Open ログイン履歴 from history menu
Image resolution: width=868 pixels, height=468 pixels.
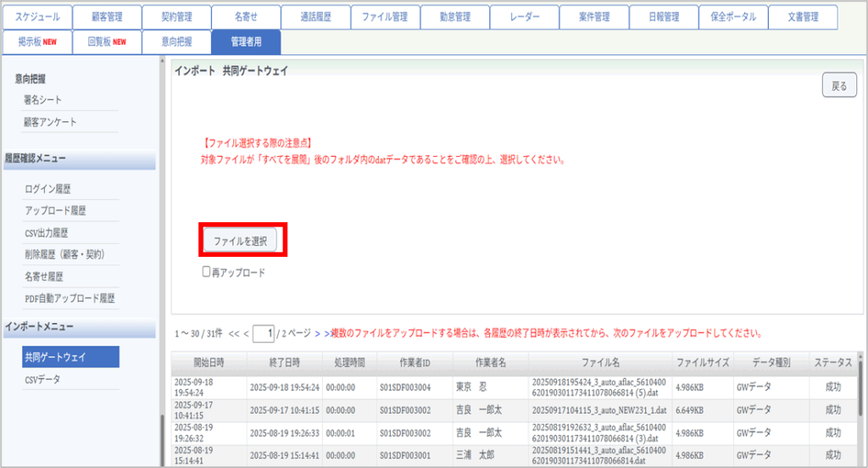coord(49,188)
